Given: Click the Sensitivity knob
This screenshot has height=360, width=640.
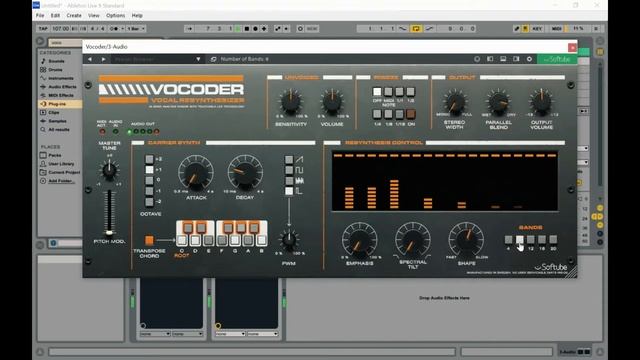Looking at the screenshot, I should (x=290, y=102).
